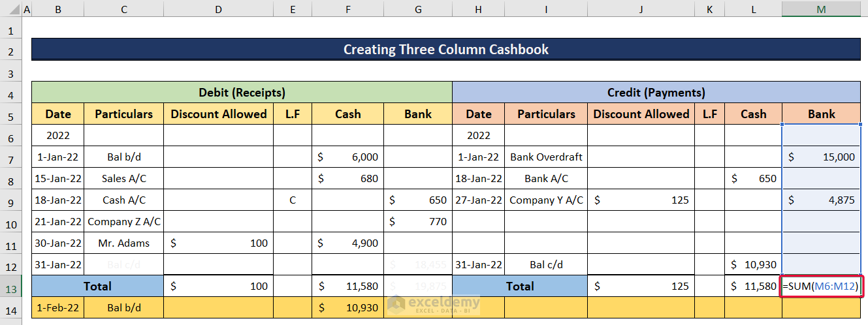Select the cell with $ 6,000
This screenshot has height=325, width=868.
pos(347,157)
